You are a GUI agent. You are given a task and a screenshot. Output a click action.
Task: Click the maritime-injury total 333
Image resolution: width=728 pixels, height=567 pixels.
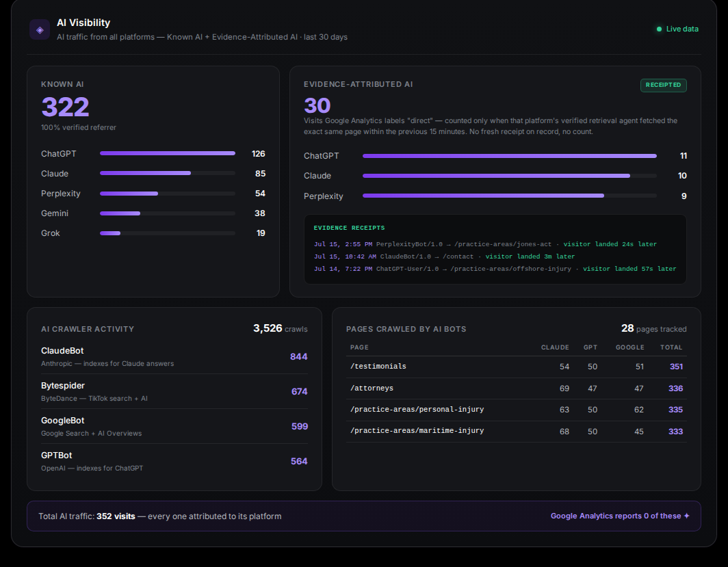tap(675, 432)
